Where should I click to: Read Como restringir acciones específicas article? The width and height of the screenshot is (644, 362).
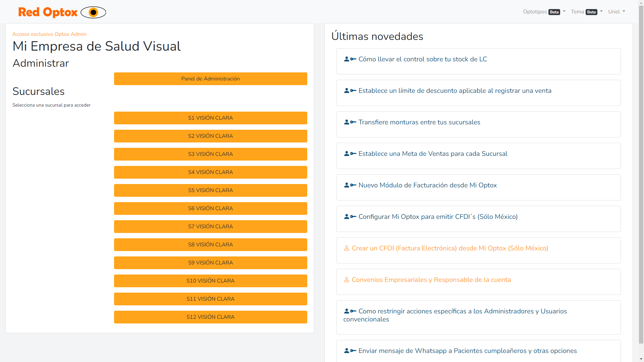(x=462, y=311)
